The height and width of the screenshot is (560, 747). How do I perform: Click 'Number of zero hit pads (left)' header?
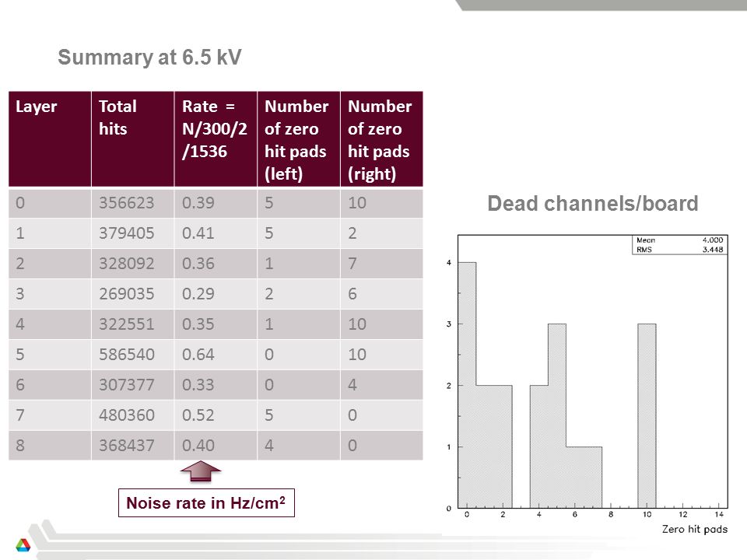tap(299, 138)
